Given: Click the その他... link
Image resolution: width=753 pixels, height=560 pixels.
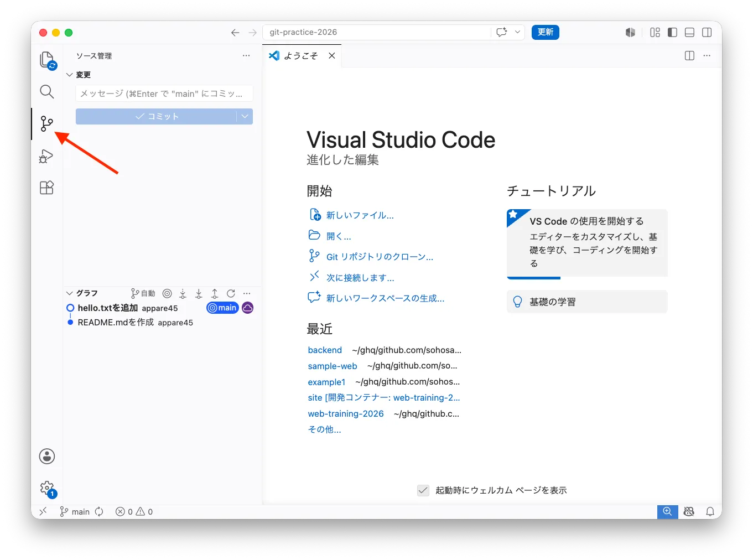Looking at the screenshot, I should click(x=325, y=429).
